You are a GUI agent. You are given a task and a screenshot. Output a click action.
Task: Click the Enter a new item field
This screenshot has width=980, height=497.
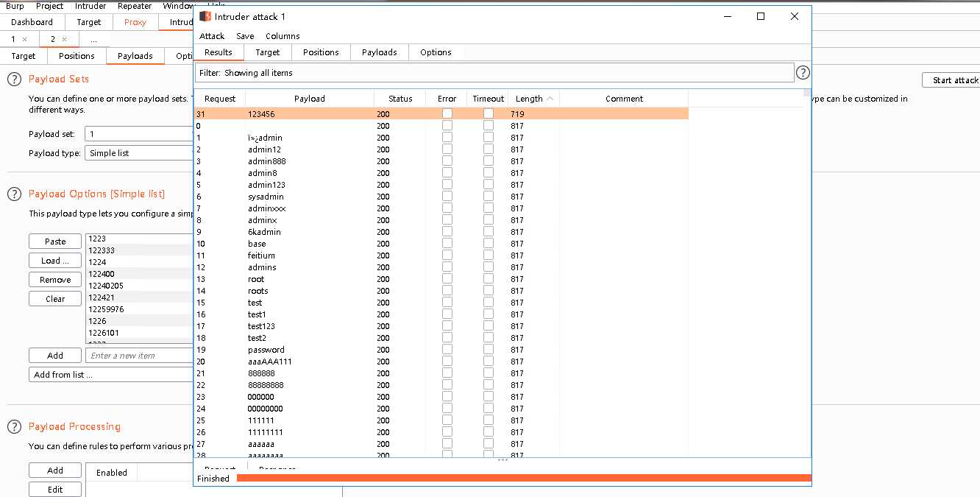[139, 356]
